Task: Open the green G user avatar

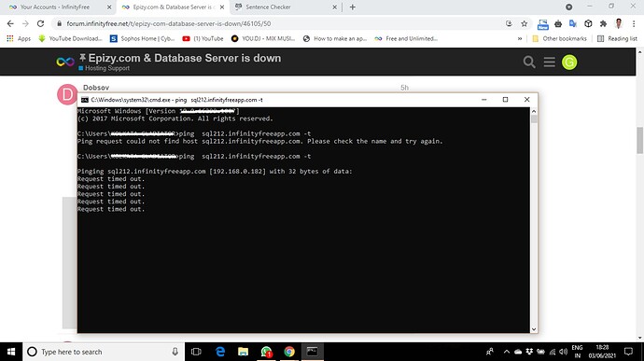Action: (569, 62)
